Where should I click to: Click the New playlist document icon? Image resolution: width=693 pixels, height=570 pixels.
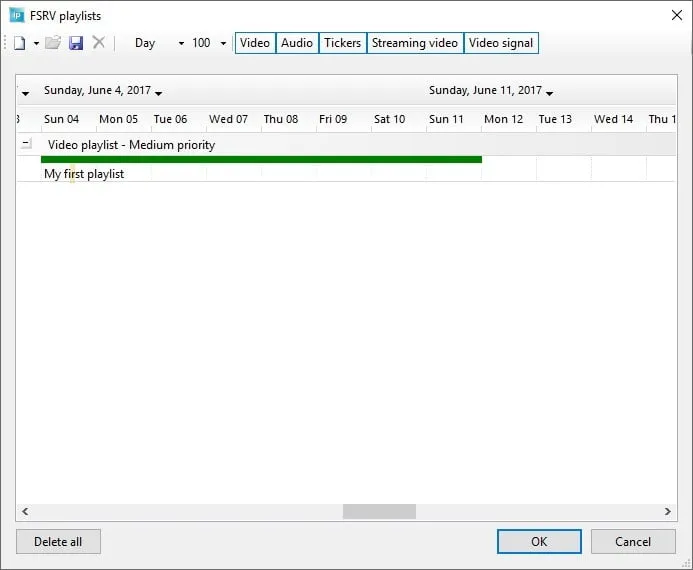[x=19, y=43]
